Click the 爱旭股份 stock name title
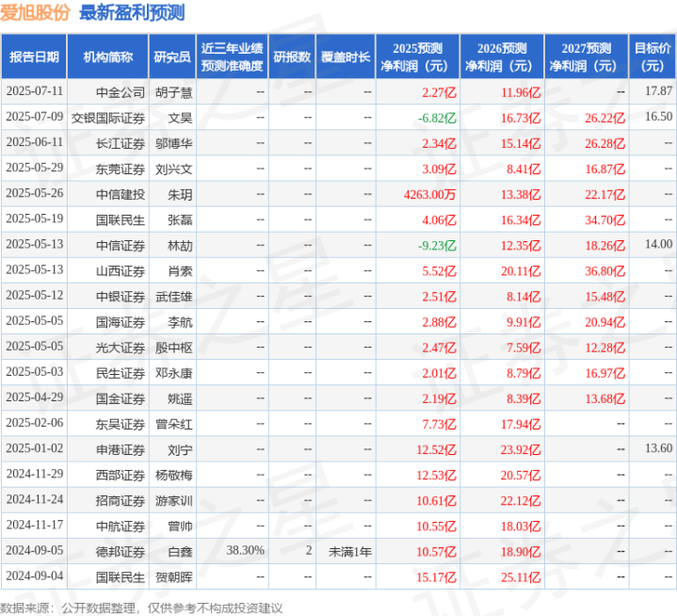677x616 pixels. point(37,13)
